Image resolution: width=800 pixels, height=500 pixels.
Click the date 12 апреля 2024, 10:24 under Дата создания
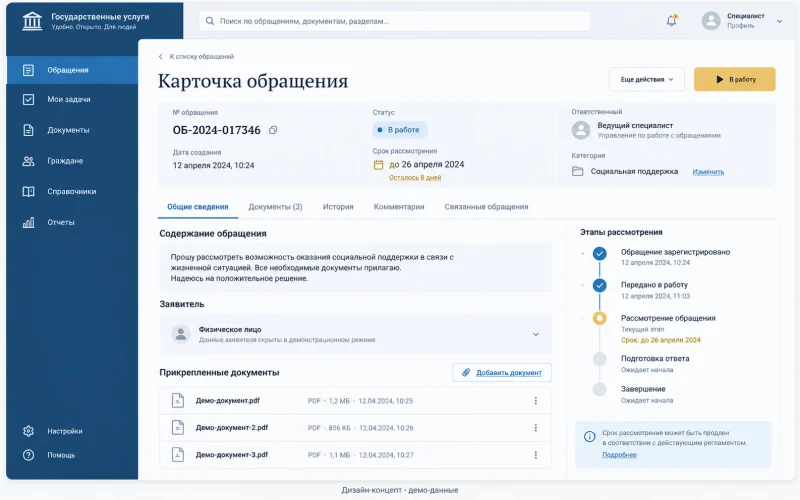tap(213, 165)
